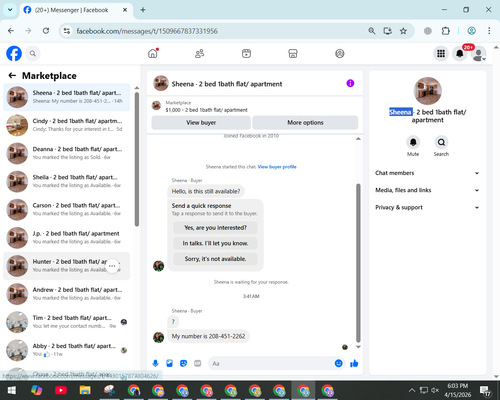Open the Chrome three-dot menu
Viewport: 500px width, 400px height.
[x=489, y=31]
